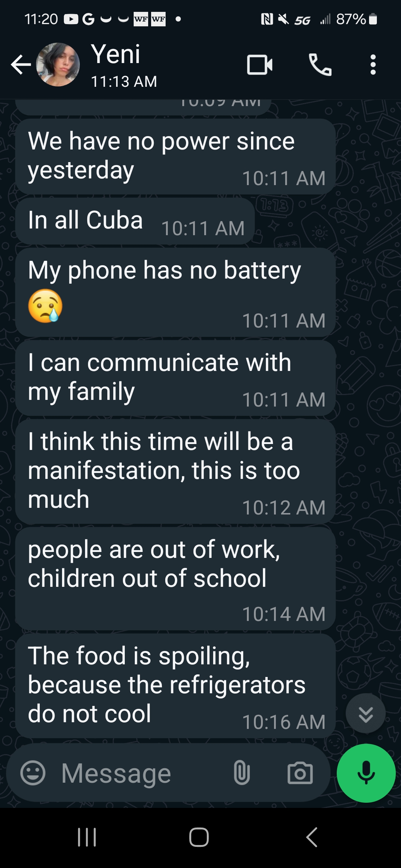
Task: Select the "My phone has no battery" message
Action: click(x=176, y=292)
